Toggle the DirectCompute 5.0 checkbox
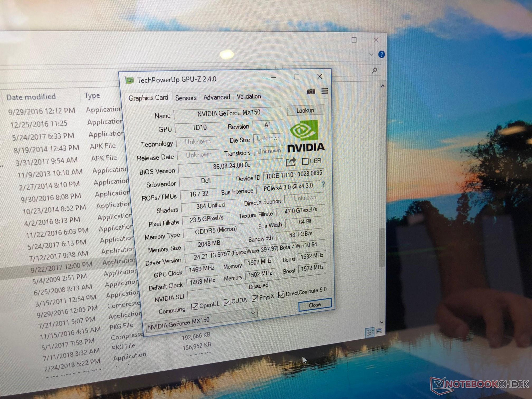 pyautogui.click(x=281, y=295)
